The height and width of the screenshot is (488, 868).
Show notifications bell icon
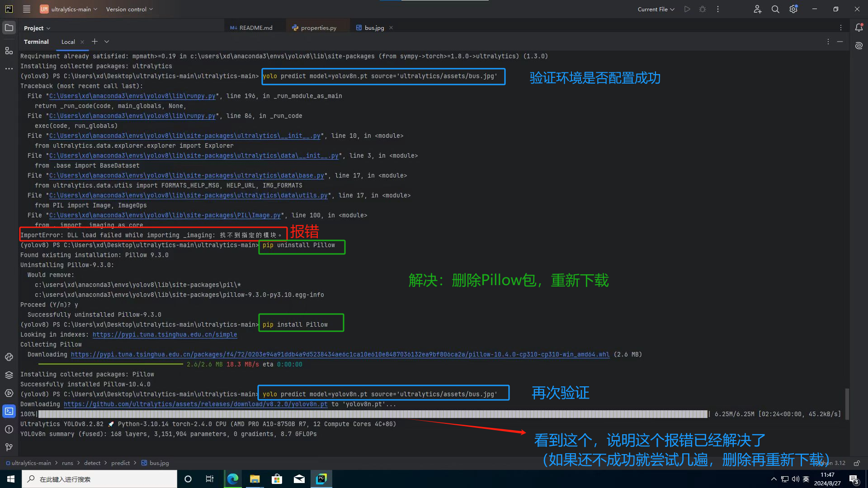(859, 28)
